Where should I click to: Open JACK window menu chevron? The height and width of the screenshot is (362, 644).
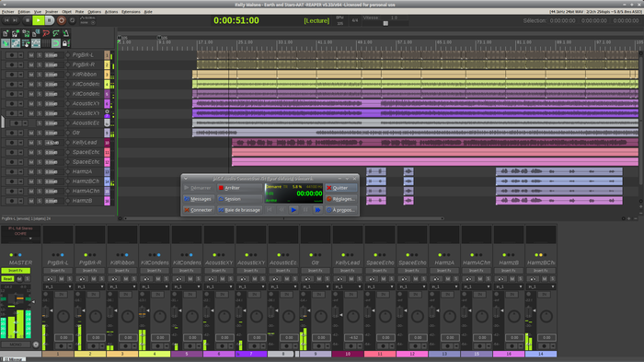point(186,179)
